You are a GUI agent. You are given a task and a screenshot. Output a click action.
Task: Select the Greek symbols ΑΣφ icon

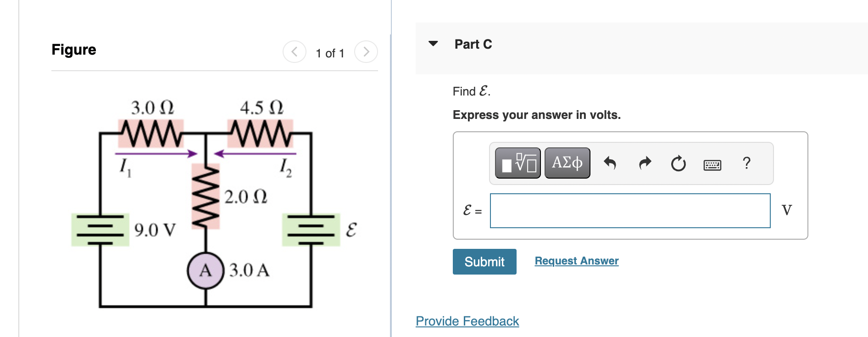point(567,163)
